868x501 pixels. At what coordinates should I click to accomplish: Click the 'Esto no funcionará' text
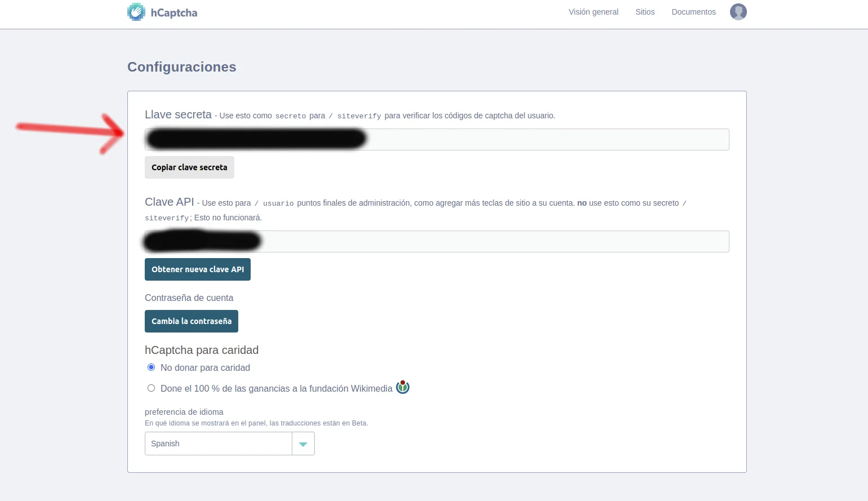[228, 218]
